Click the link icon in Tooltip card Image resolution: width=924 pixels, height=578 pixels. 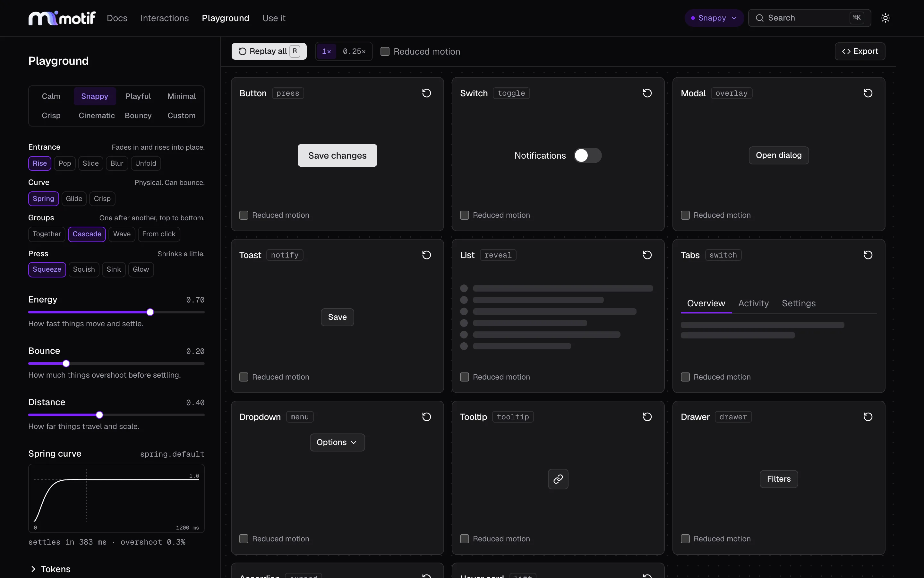558,479
